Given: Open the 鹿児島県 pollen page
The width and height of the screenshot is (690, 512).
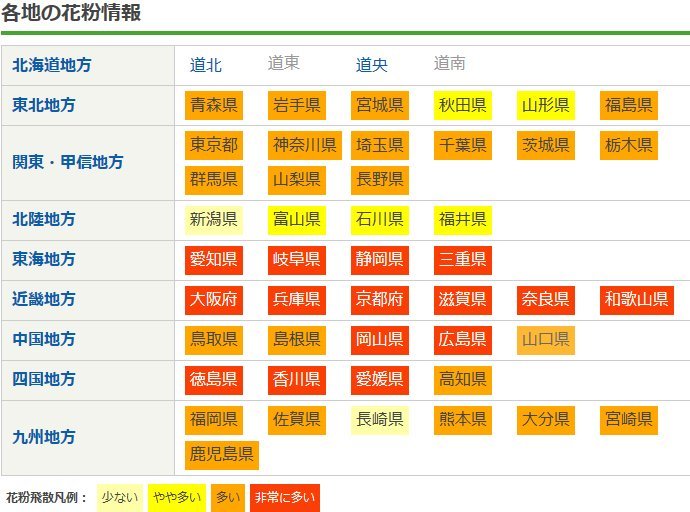Looking at the screenshot, I should 221,455.
